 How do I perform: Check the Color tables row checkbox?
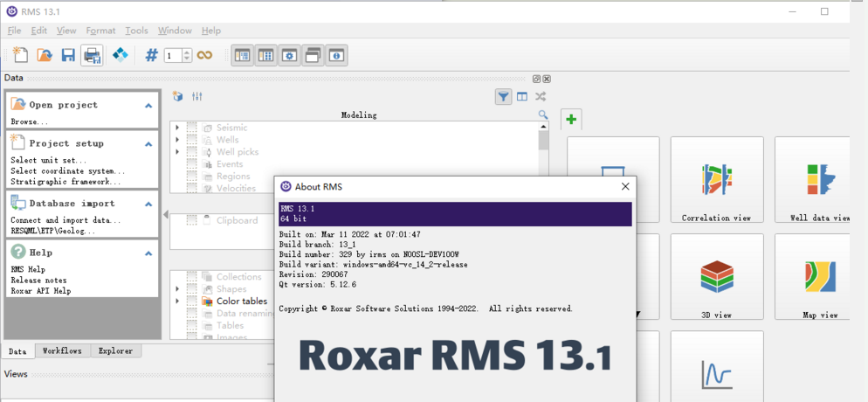pos(191,301)
